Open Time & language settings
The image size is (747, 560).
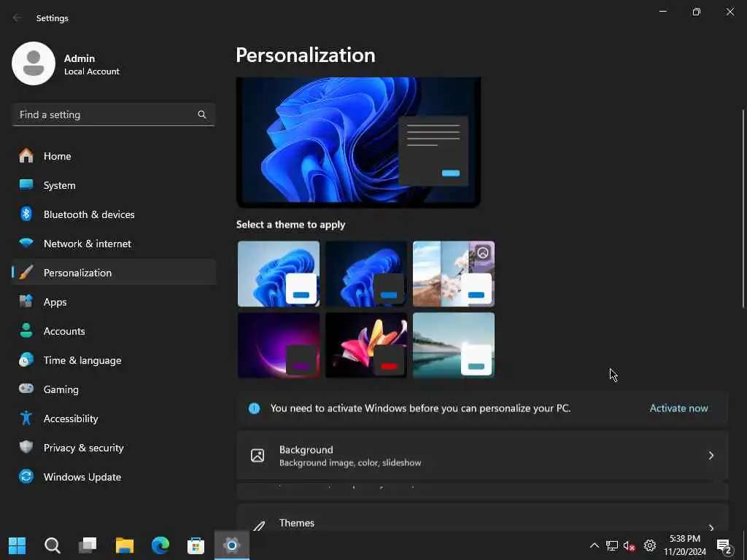(114, 360)
